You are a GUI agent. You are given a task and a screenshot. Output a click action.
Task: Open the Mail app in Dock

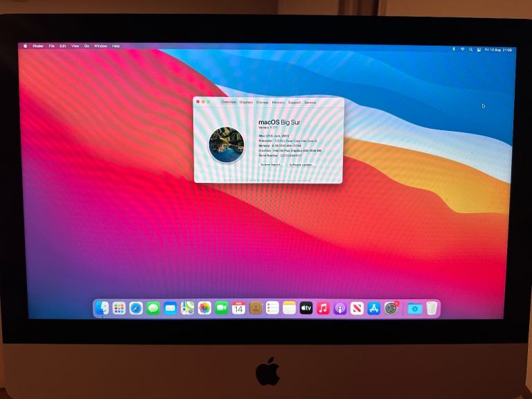click(170, 308)
